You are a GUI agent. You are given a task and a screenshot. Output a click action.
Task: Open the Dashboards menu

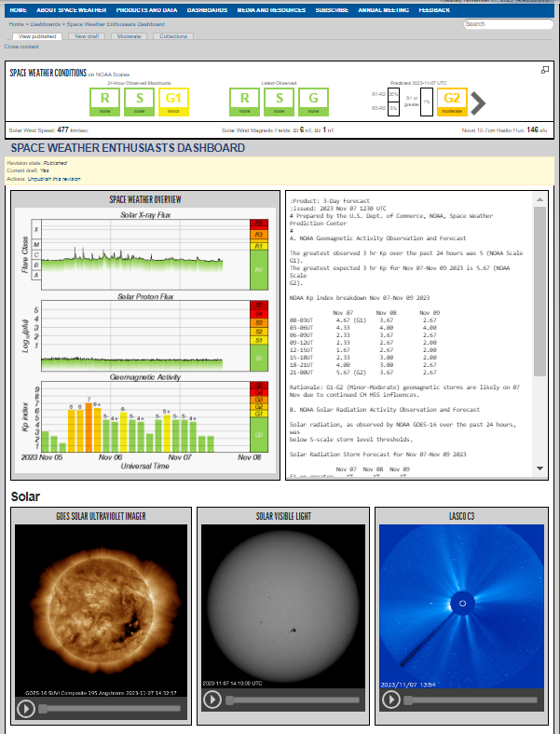[207, 10]
